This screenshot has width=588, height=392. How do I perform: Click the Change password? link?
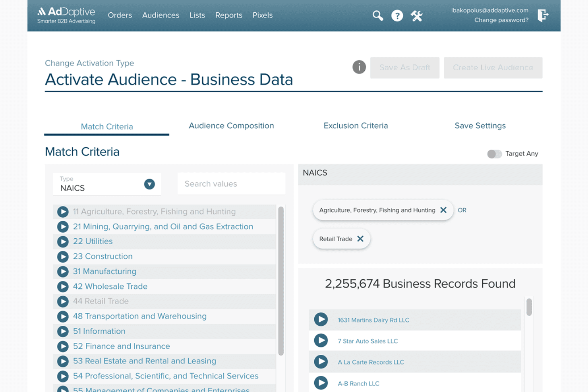pyautogui.click(x=501, y=20)
